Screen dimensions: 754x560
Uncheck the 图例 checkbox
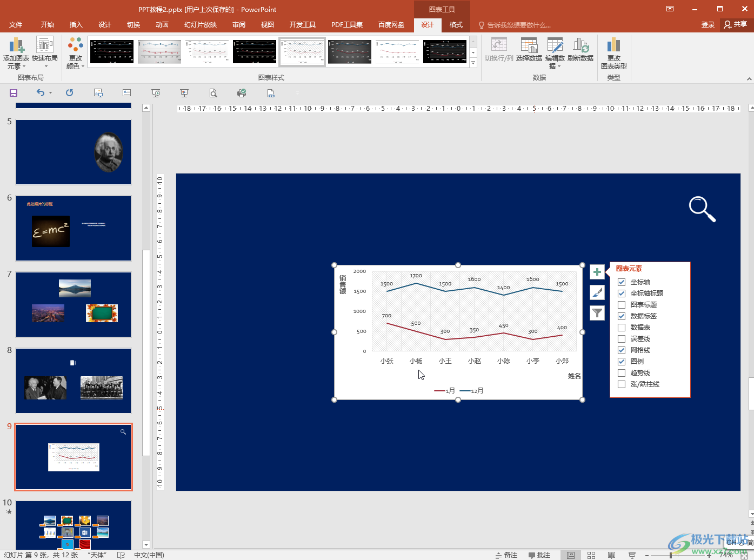622,362
